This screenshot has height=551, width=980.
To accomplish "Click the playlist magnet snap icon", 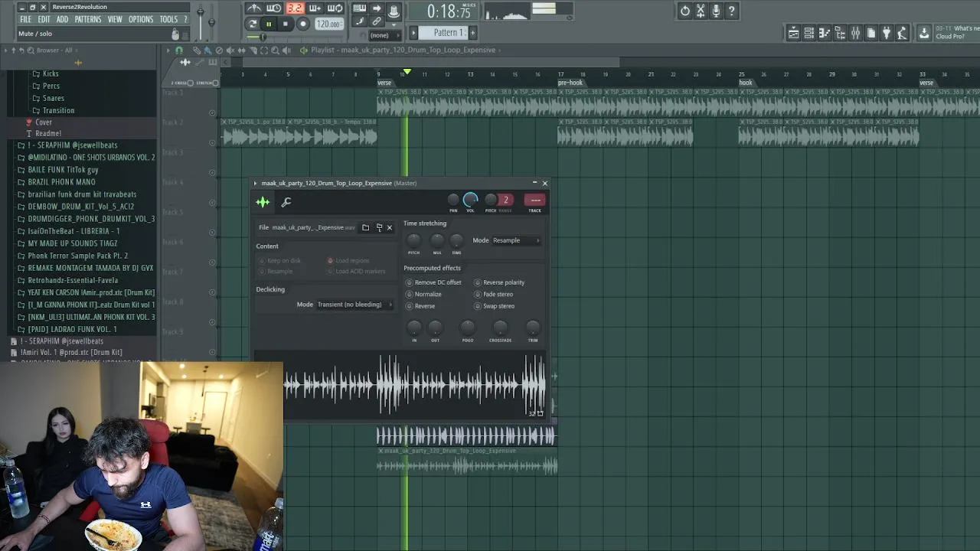I will 180,51.
